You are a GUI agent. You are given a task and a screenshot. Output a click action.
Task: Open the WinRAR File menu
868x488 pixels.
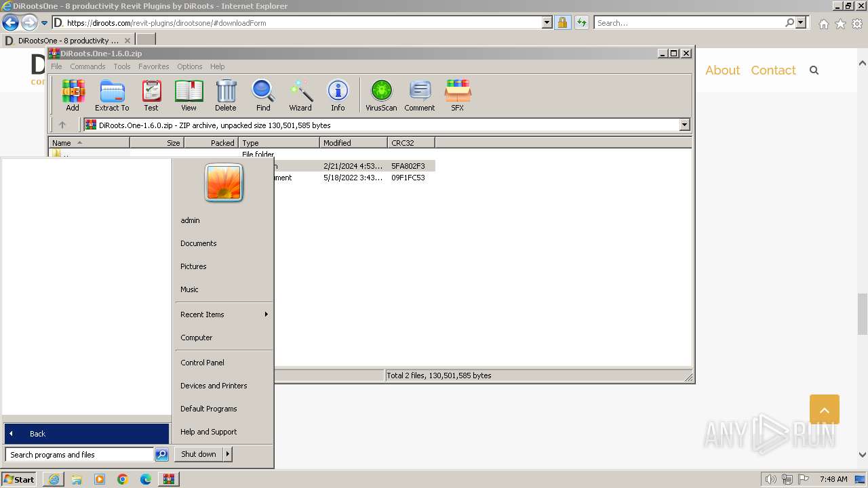(x=56, y=66)
